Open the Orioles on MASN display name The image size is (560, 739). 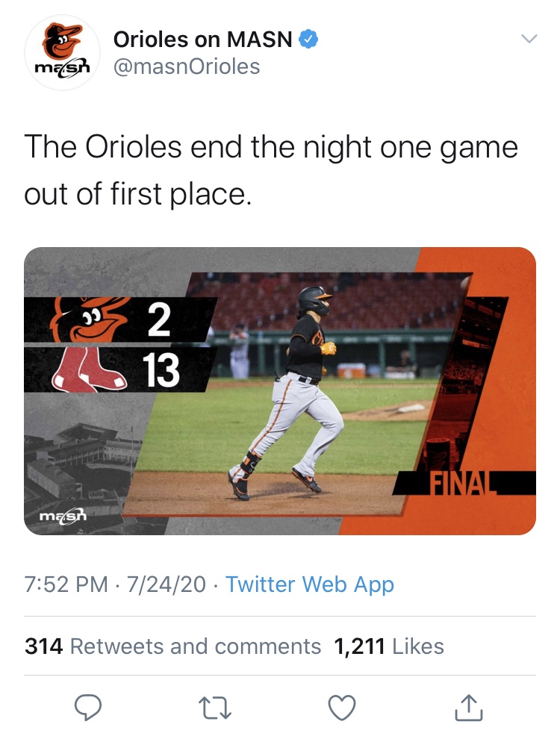(x=202, y=39)
